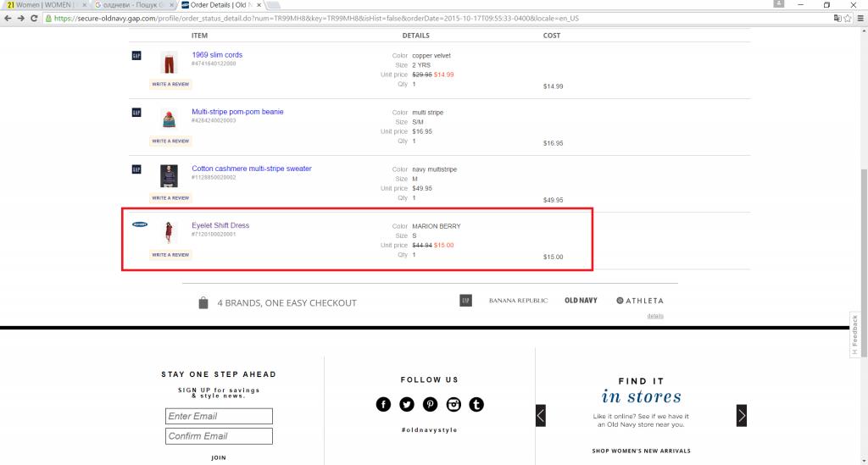868x465 pixels.
Task: Open the Twitter social icon
Action: tap(406, 404)
